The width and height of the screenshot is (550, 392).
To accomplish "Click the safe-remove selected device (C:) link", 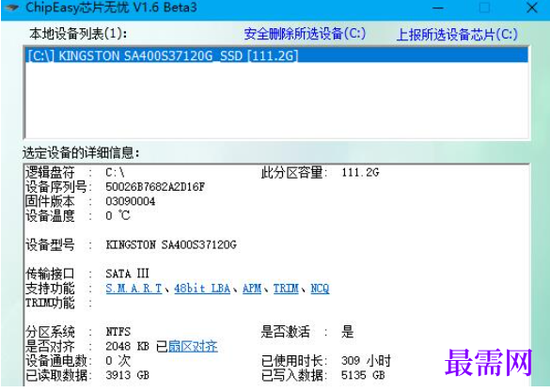I will (305, 34).
